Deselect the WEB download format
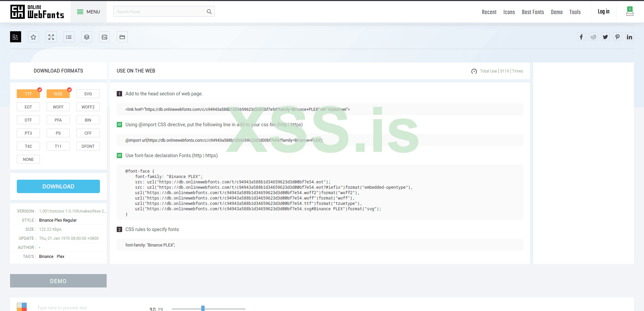The image size is (644, 311). [x=58, y=94]
